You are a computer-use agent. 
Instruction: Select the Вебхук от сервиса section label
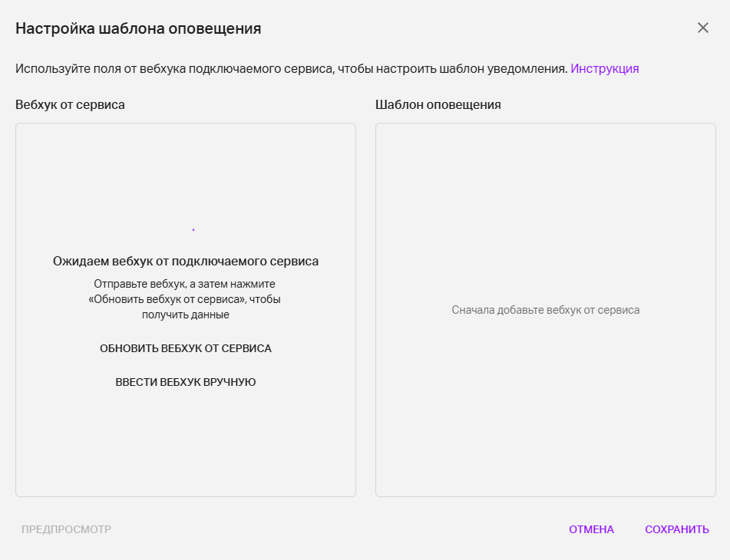pyautogui.click(x=70, y=104)
